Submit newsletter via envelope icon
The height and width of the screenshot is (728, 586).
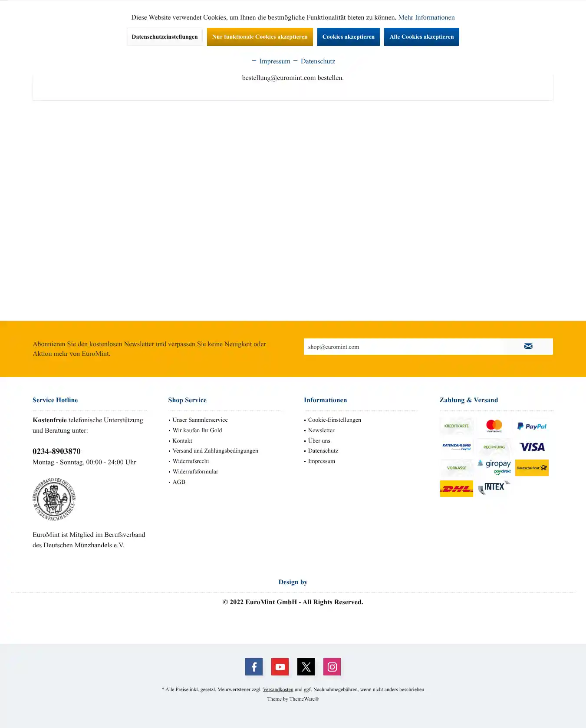point(528,347)
